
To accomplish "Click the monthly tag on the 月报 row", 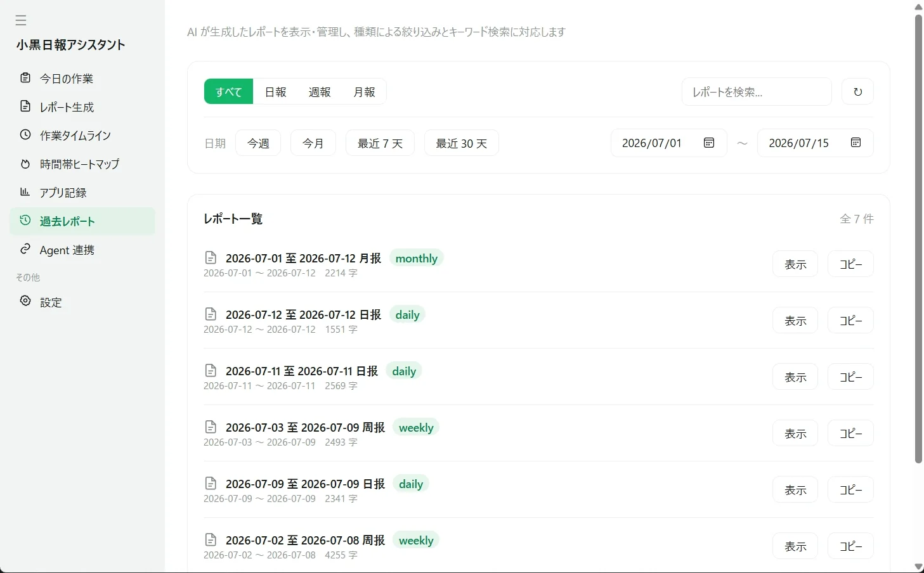I will 416,258.
